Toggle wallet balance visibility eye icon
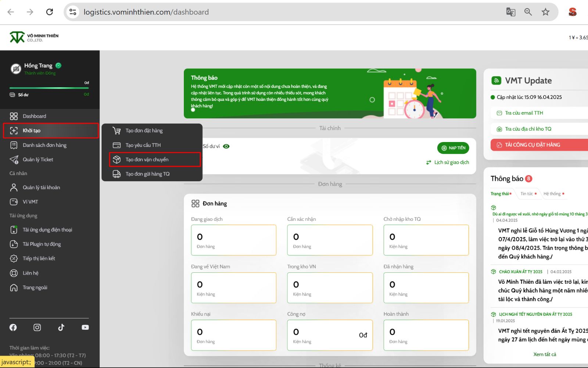This screenshot has height=368, width=588. [226, 146]
